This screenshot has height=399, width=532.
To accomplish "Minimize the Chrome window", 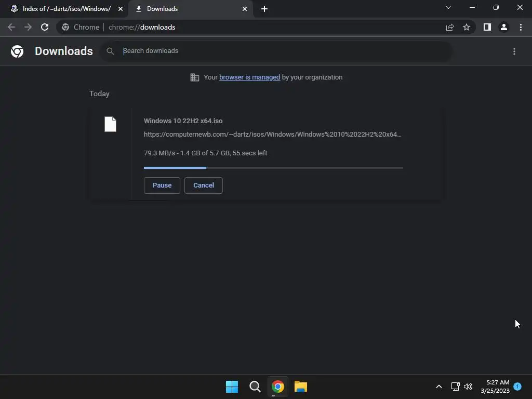I will click(x=472, y=7).
